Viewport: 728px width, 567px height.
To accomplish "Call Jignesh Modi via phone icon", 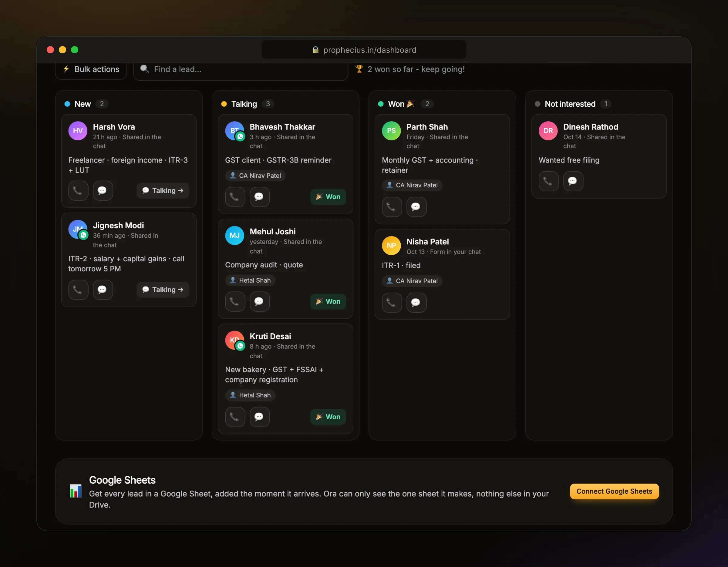I will (78, 290).
